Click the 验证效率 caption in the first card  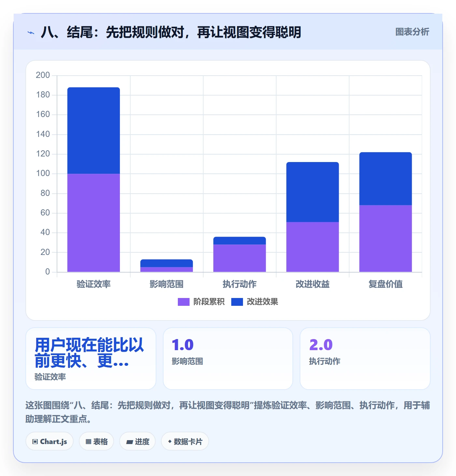50,377
